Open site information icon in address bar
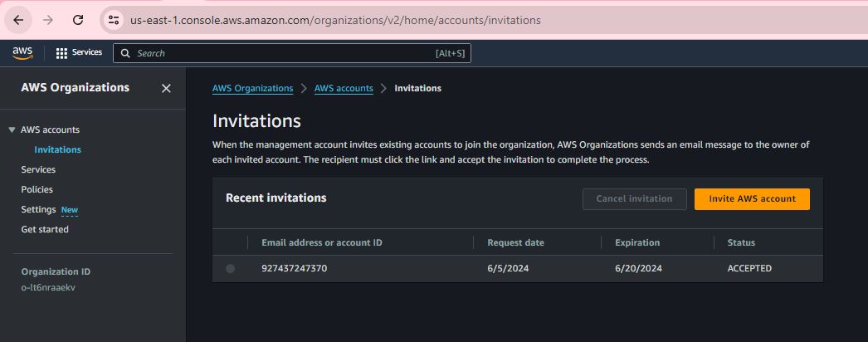Viewport: 868px width, 342px height. [115, 20]
